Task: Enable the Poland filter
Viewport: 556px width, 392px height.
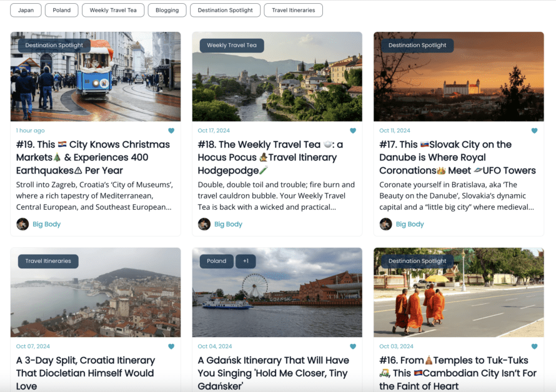Action: pos(61,10)
